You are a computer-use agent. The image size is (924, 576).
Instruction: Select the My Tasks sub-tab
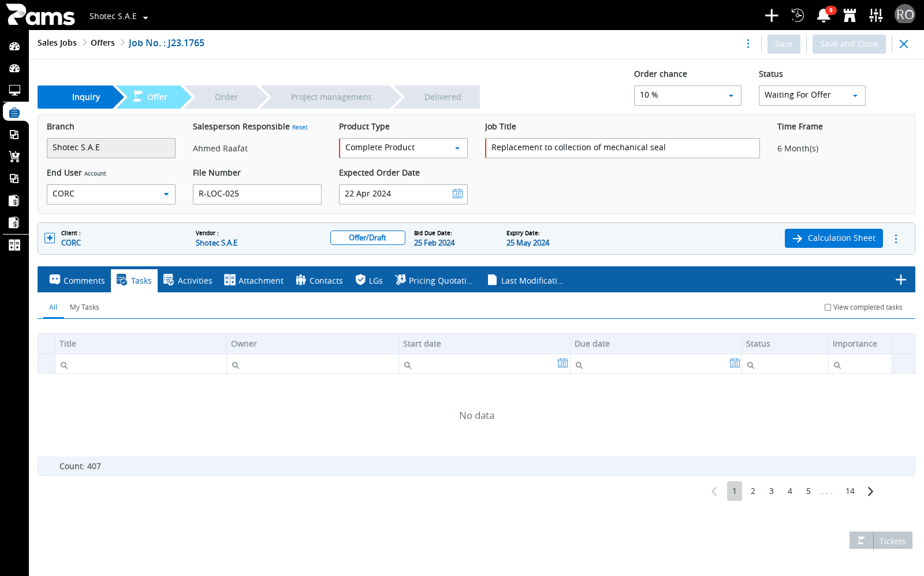click(84, 307)
